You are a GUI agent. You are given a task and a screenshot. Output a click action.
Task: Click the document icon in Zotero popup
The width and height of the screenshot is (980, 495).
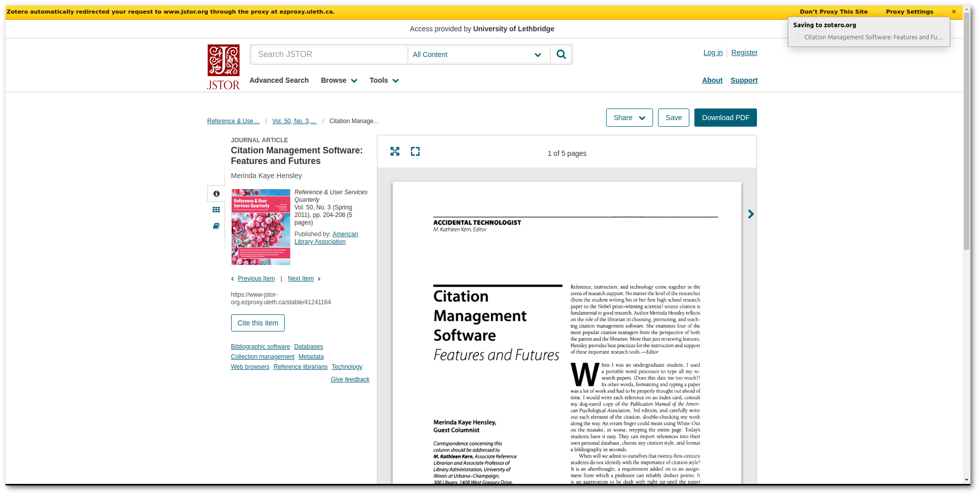pyautogui.click(x=798, y=37)
